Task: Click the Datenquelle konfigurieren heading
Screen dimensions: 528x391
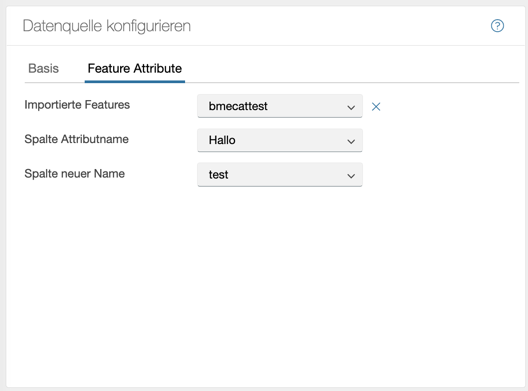Action: pyautogui.click(x=107, y=26)
